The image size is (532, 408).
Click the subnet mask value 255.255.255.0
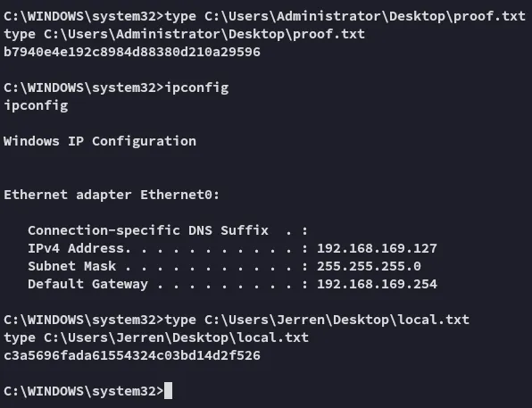369,266
